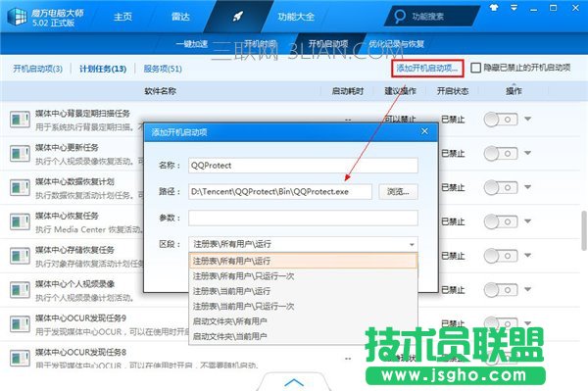The height and width of the screenshot is (391, 588).
Task: Click the vertical scrollbar thumb
Action: (584, 230)
